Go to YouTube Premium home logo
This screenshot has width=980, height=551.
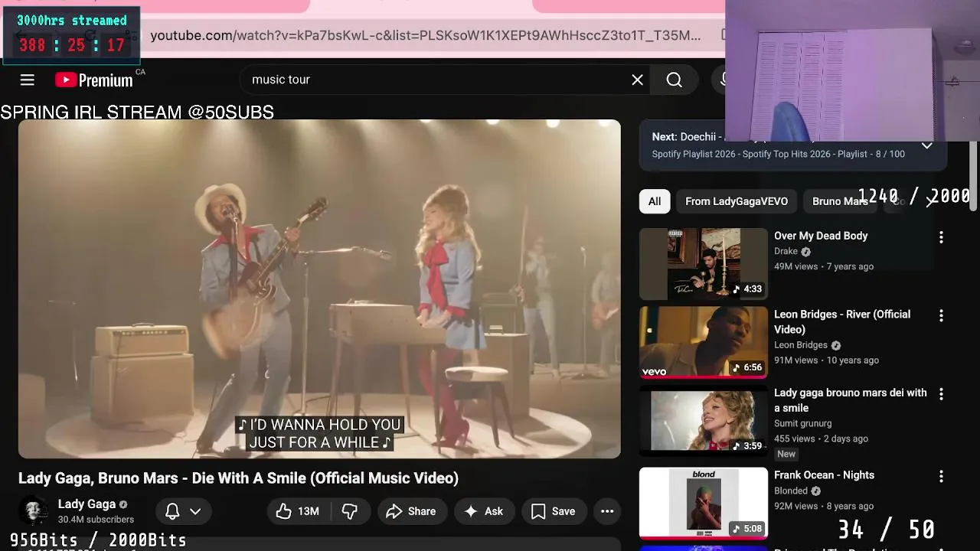coord(94,80)
